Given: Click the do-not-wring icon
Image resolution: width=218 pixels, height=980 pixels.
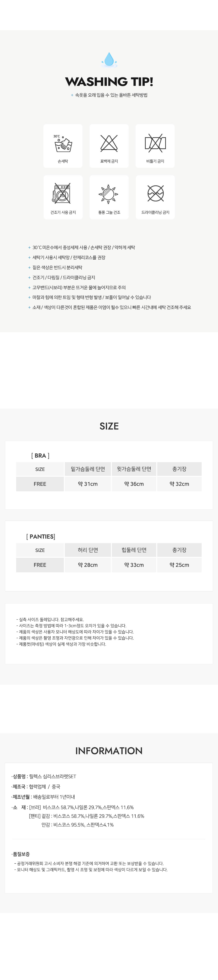Looking at the screenshot, I should point(155,143).
